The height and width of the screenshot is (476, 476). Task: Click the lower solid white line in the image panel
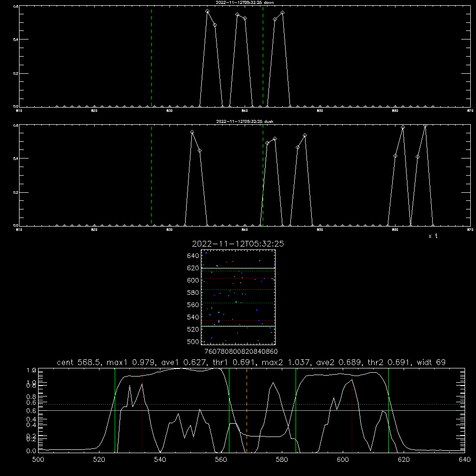238,326
